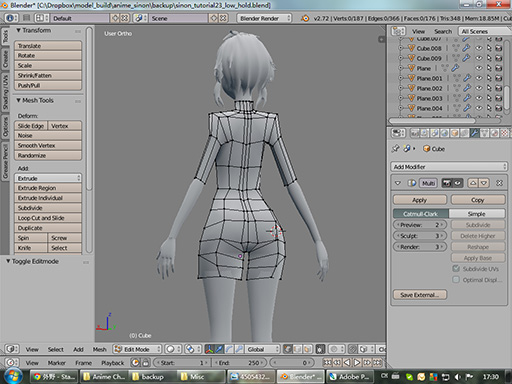
Task: Toggle limit selection to visible icon
Action: (x=320, y=349)
